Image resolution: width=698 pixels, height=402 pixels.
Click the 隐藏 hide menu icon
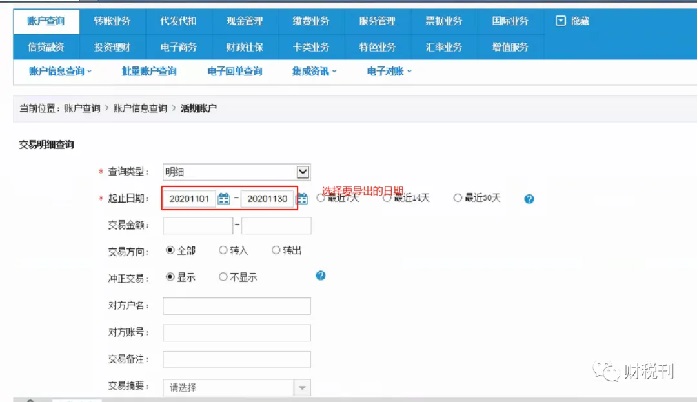click(x=561, y=21)
